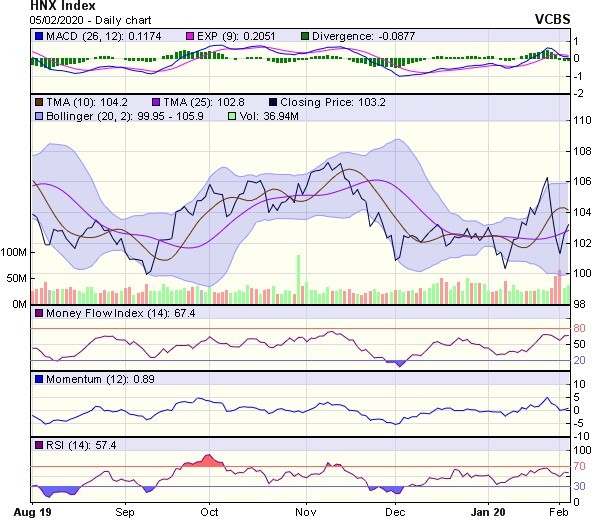Screen dimensions: 595x523
Task: Click the purple TMA (25) legend swatch
Action: point(156,102)
